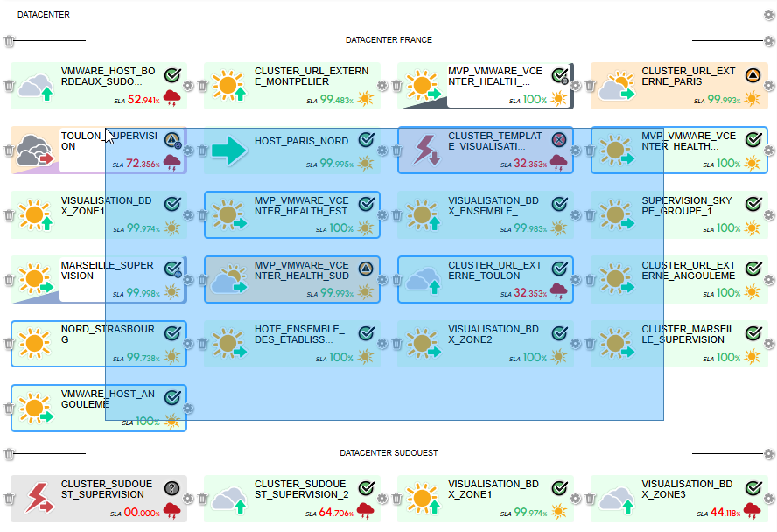Open settings gear of CLUSTER_URL_EXTERNE_MONTPELIER tile
Image resolution: width=777 pixels, height=532 pixels.
click(382, 86)
